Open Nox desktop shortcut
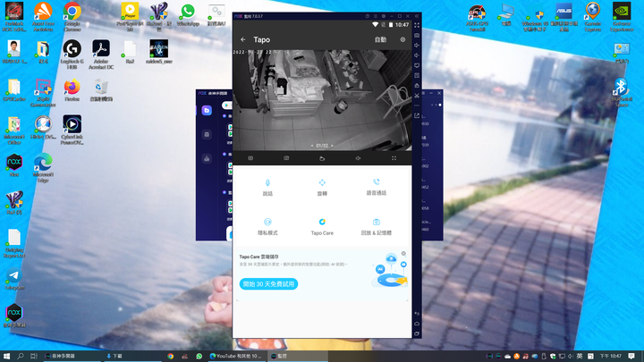The width and height of the screenshot is (644, 362). [14, 165]
